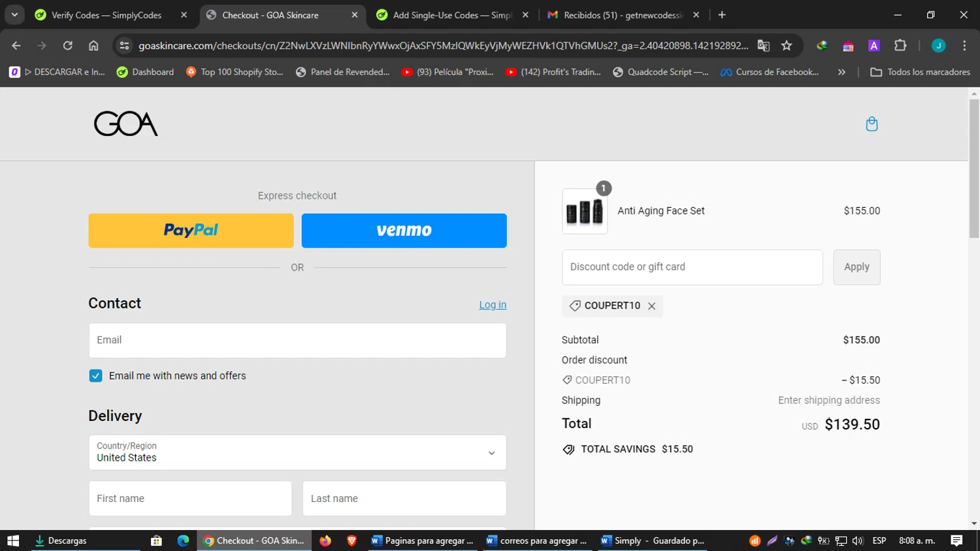The height and width of the screenshot is (551, 980).
Task: Click the Log in link
Action: pos(493,305)
